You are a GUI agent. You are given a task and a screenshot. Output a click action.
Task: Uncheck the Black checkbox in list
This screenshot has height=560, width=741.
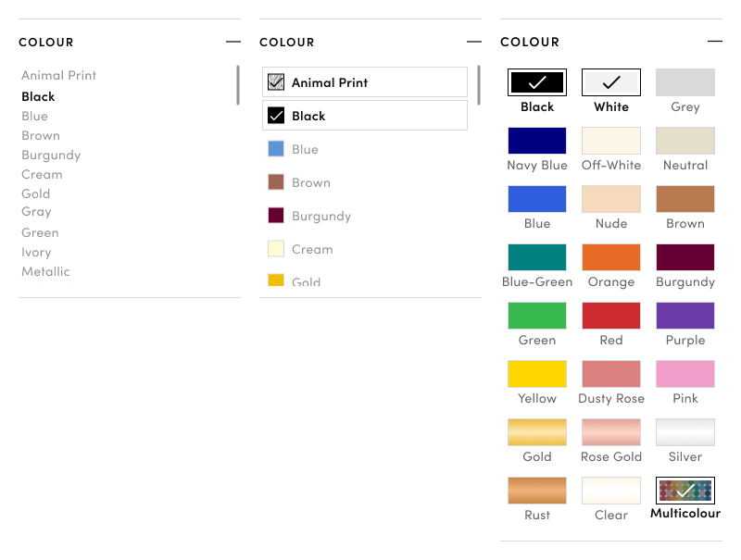click(x=275, y=116)
